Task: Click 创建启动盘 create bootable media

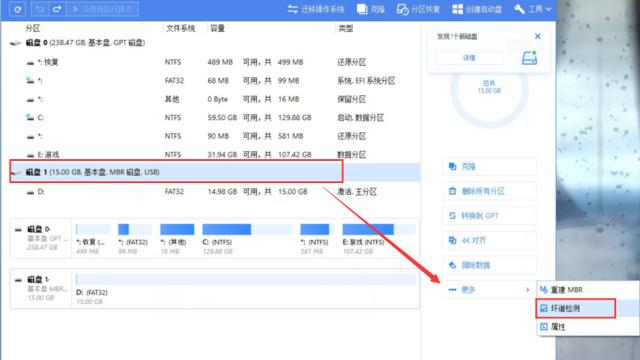Action: point(477,9)
